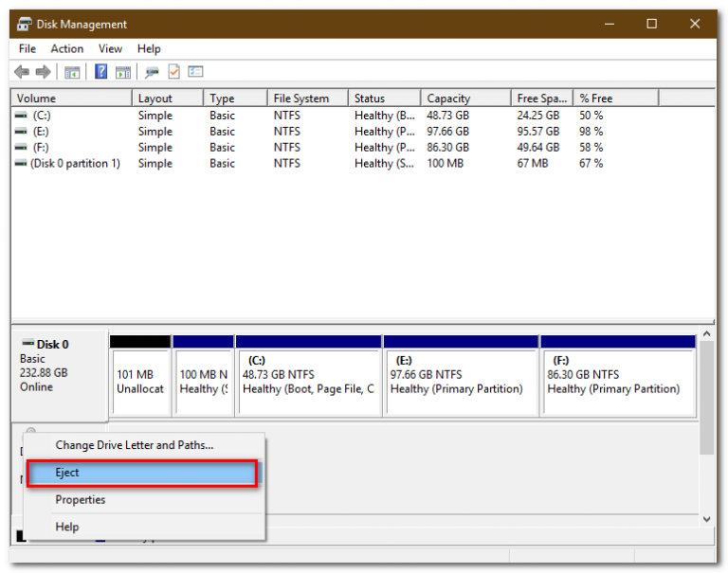The width and height of the screenshot is (728, 573).
Task: Sort by the Free Space column header
Action: pos(542,98)
